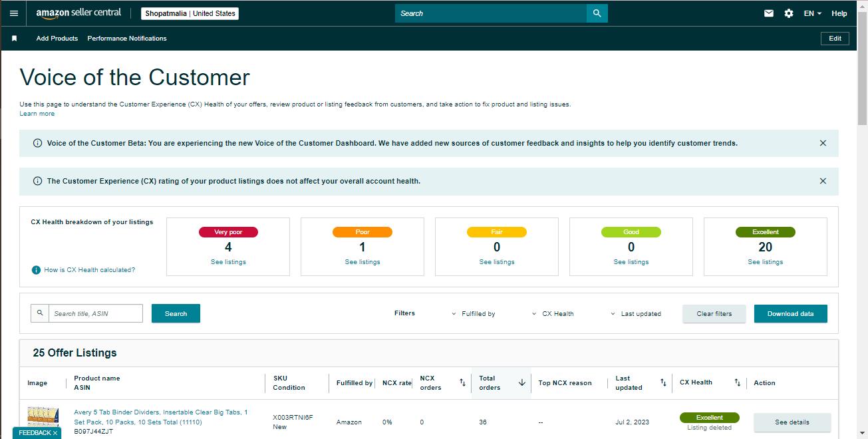See listings under Poor

coord(362,262)
